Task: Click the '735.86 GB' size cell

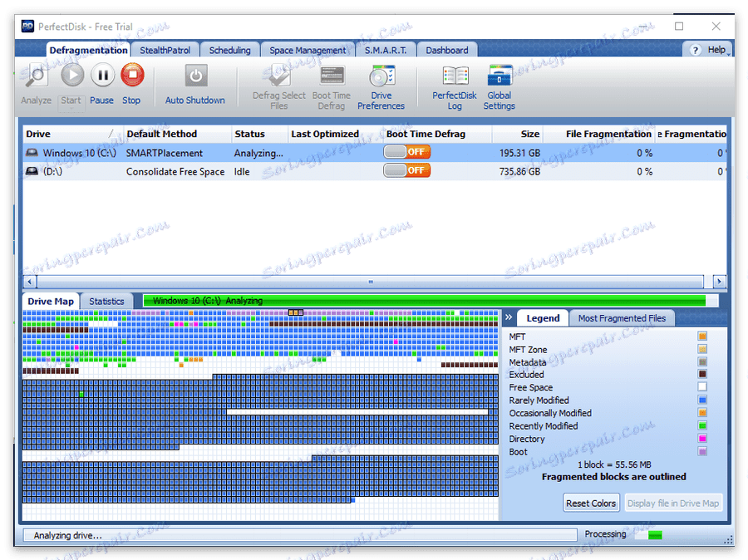Action: pyautogui.click(x=519, y=172)
